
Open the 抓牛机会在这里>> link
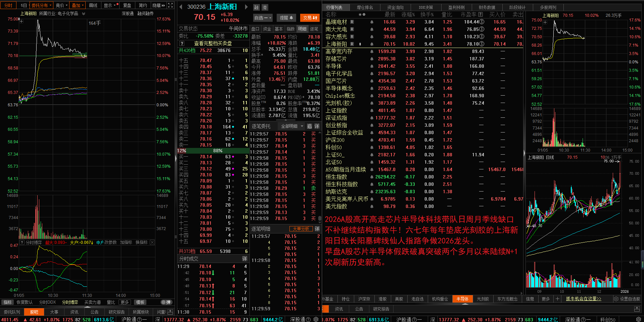(x=584, y=299)
